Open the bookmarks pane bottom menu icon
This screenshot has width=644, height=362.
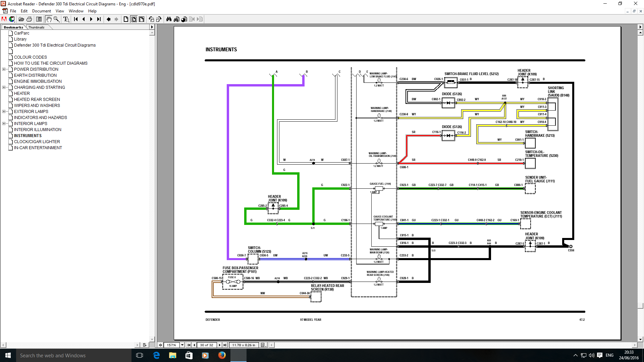(145, 345)
